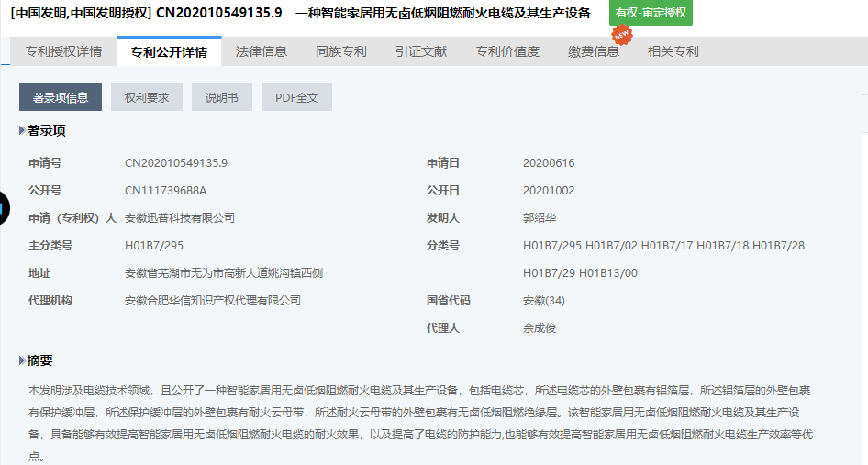Collapse the 摘要 section triangle
868x465 pixels.
22,360
